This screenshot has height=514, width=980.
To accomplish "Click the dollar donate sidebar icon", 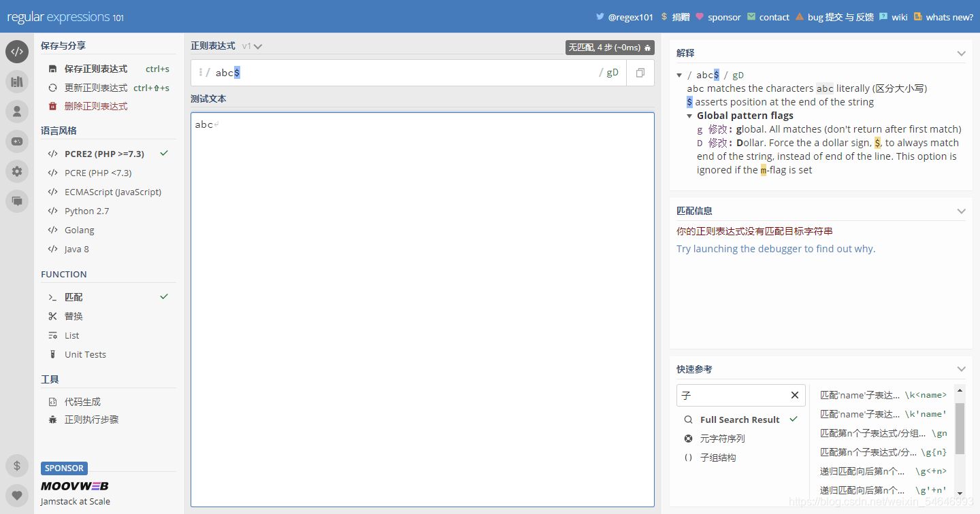I will (x=17, y=466).
